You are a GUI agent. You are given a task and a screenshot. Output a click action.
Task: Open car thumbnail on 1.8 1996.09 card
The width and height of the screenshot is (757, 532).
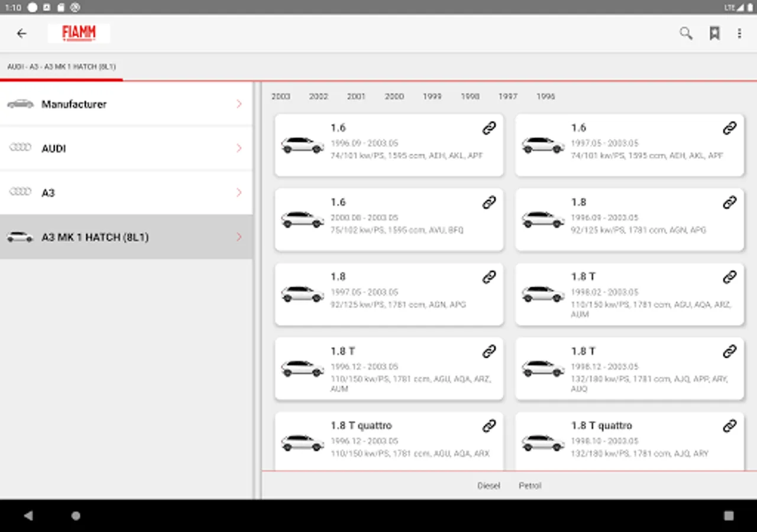(544, 219)
